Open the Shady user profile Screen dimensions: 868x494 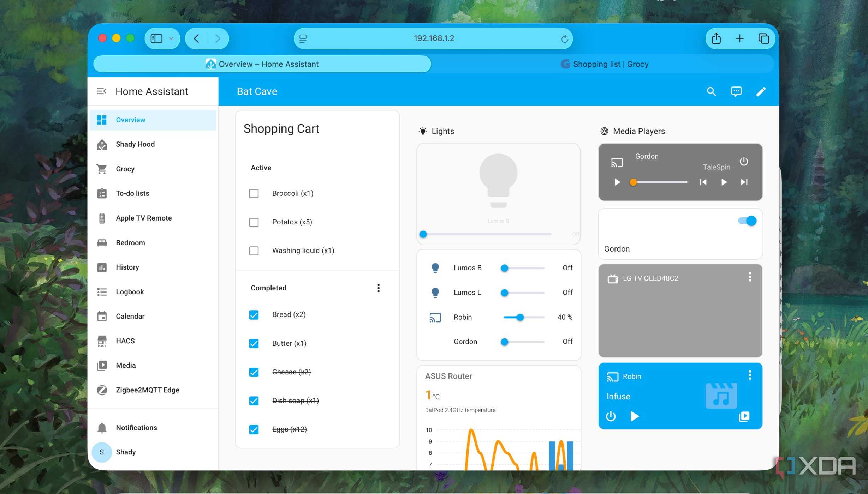pos(153,452)
